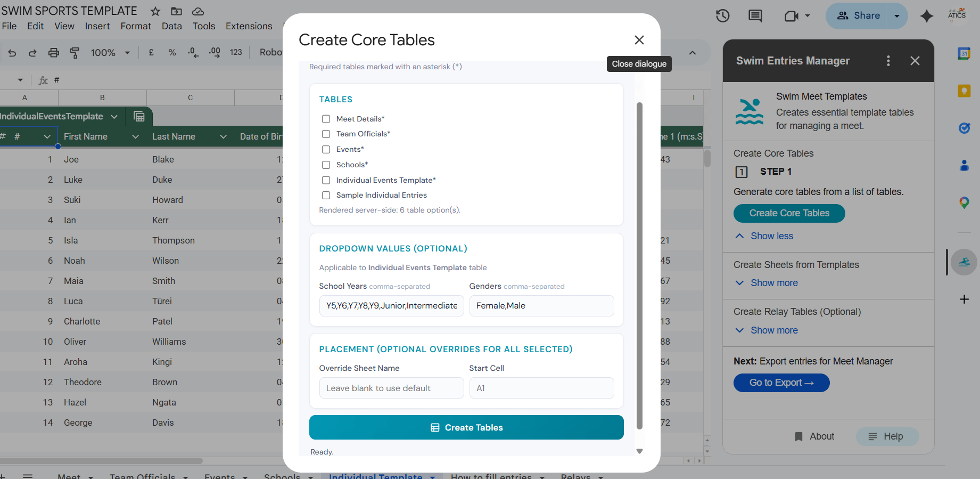Click the Override Sheet Name field
Screen dimensions: 980x479
[391, 388]
